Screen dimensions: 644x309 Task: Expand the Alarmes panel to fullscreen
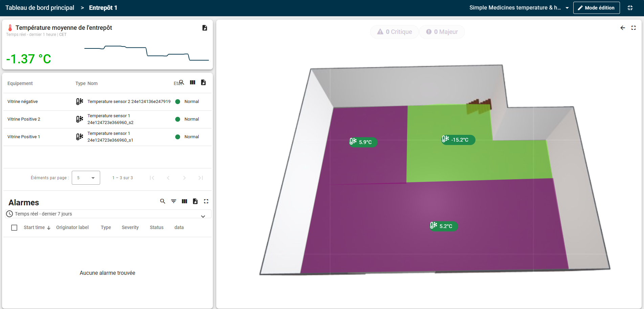206,201
